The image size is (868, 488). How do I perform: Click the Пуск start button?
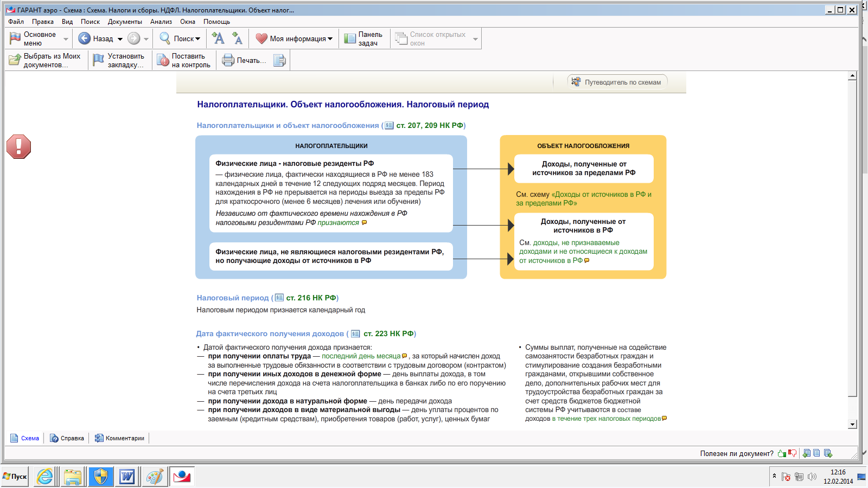click(15, 477)
